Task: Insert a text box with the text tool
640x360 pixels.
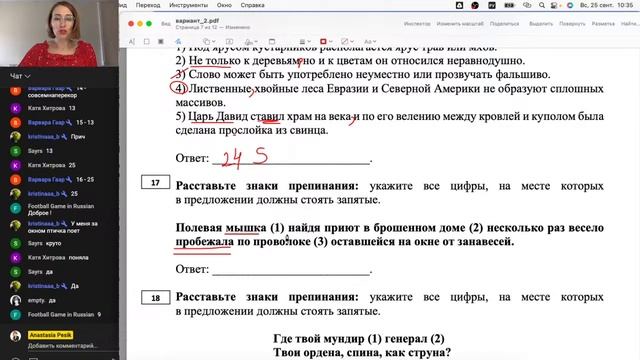Action: [x=229, y=42]
